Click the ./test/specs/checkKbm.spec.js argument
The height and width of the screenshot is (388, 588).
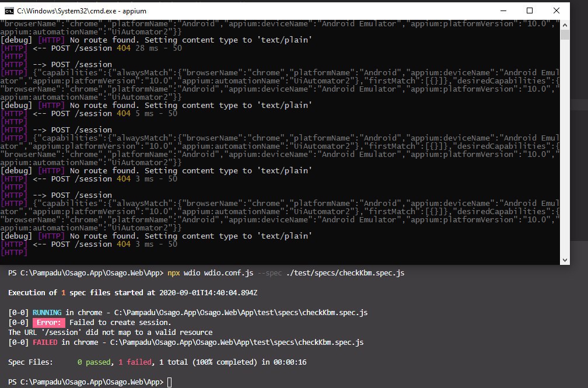click(x=345, y=273)
